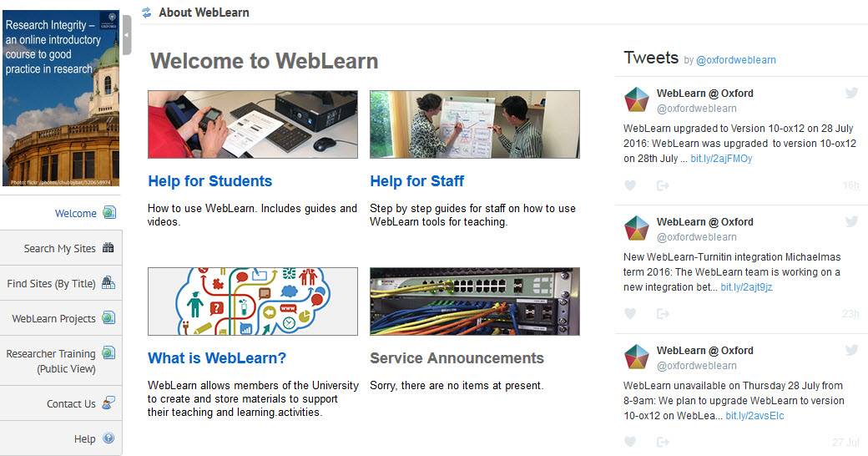
Task: Open the Contact Us page
Action: (x=71, y=403)
